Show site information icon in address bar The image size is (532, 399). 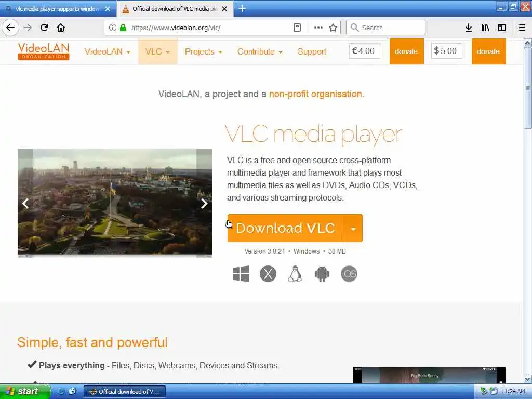(x=112, y=28)
